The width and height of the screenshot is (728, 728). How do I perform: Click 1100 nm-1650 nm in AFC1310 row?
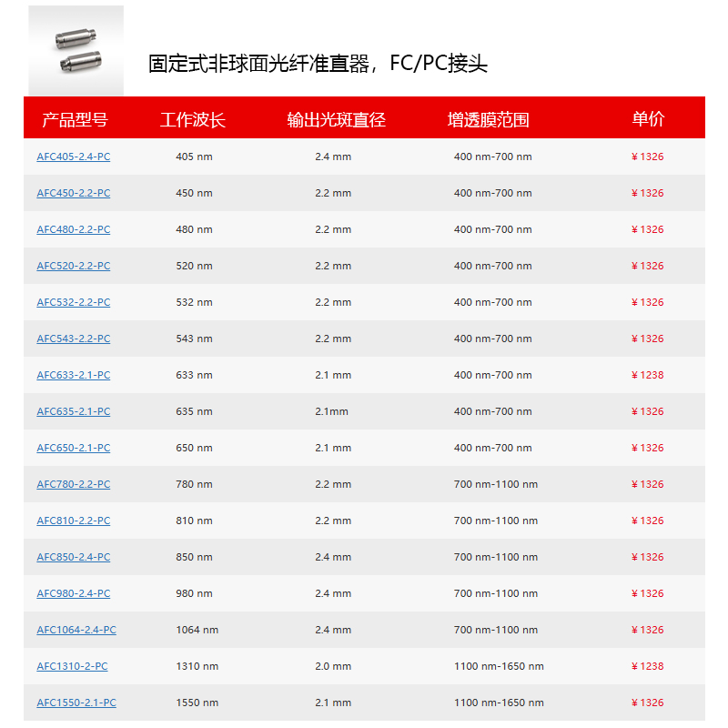[x=499, y=666]
